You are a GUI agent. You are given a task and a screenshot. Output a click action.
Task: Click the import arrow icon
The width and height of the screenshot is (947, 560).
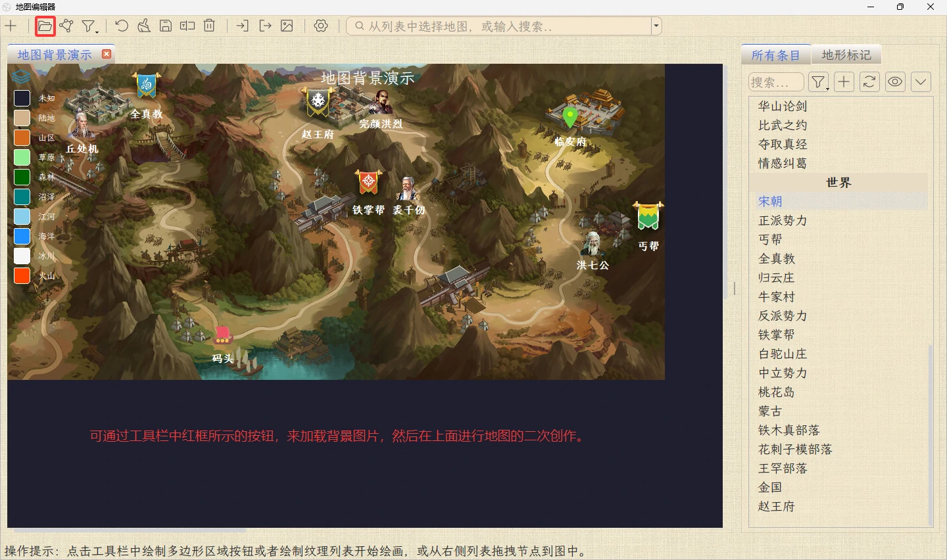243,26
